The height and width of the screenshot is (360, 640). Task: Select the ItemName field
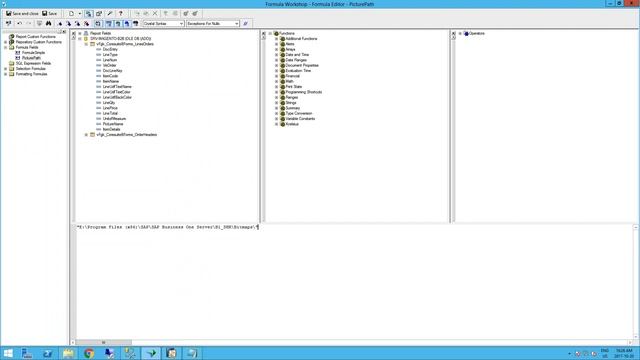pyautogui.click(x=111, y=81)
